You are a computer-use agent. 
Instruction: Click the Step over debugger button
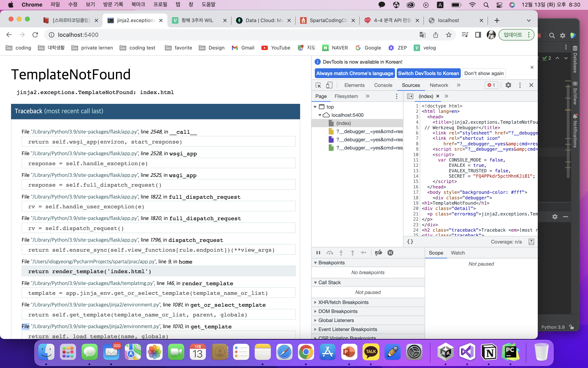[330, 253]
